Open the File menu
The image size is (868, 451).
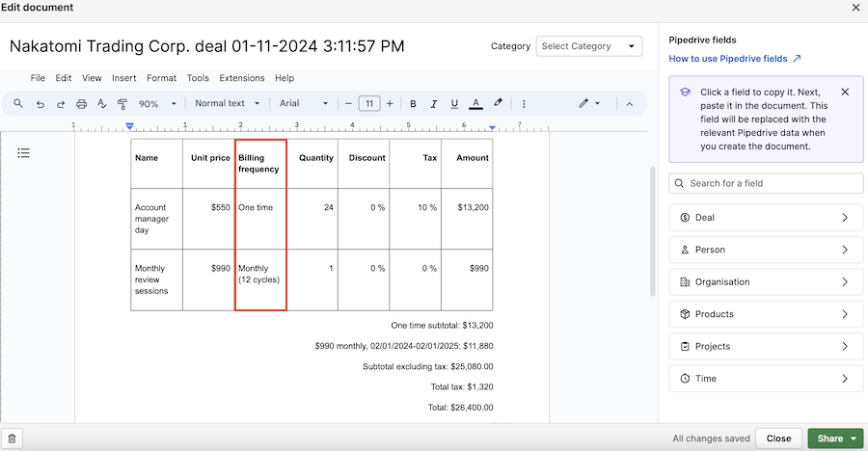[38, 78]
